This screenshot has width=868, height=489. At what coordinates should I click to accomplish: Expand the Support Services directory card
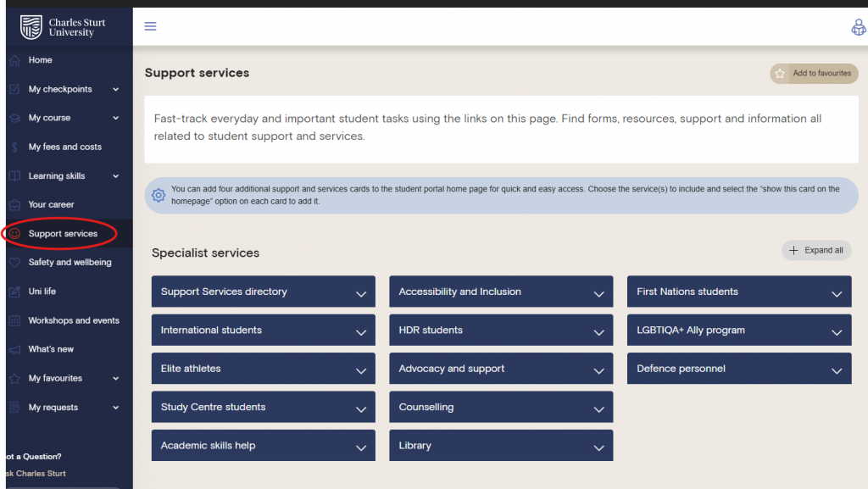pos(360,293)
